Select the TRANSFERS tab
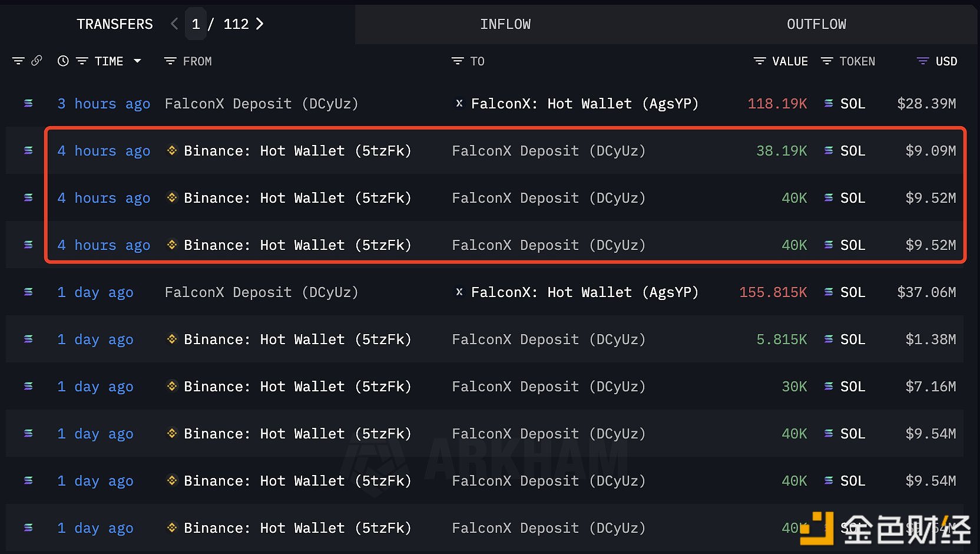980x554 pixels. coord(115,24)
